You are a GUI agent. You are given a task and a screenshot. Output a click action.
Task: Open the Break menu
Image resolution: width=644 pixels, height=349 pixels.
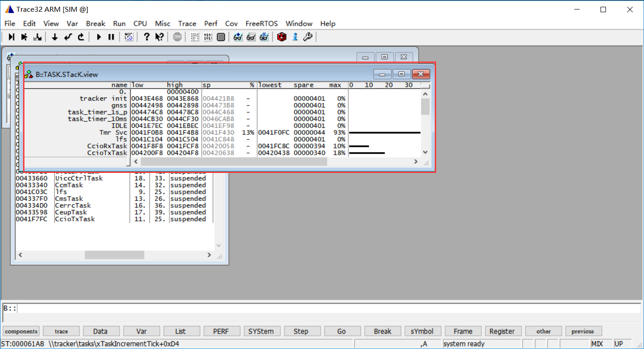click(96, 24)
